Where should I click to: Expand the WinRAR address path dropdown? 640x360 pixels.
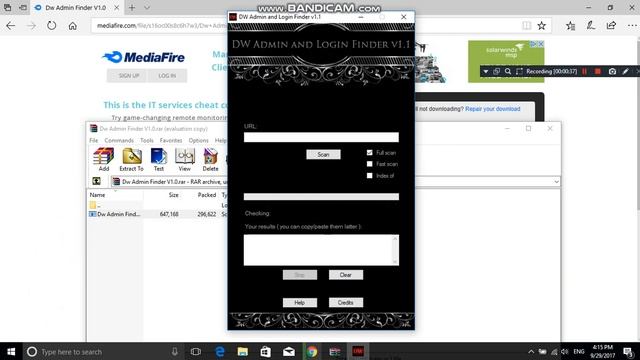[556, 182]
